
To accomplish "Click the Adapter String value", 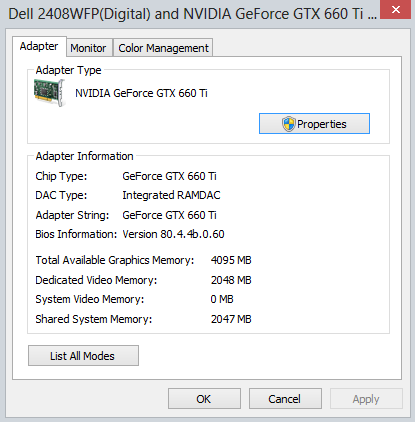I will tap(169, 215).
